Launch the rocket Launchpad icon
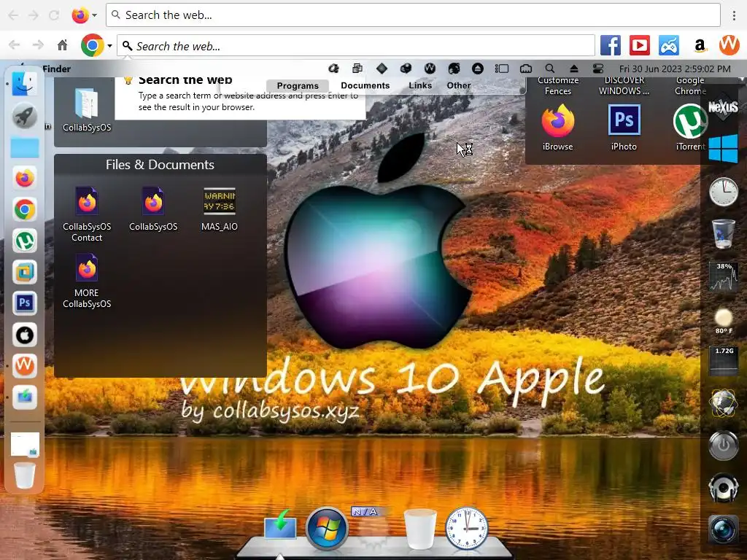 pos(24,115)
